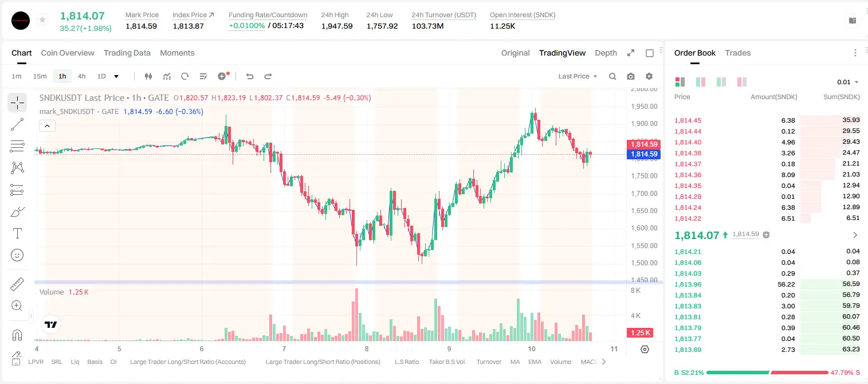Undo the last chart action
The width and height of the screenshot is (868, 384).
pos(249,76)
